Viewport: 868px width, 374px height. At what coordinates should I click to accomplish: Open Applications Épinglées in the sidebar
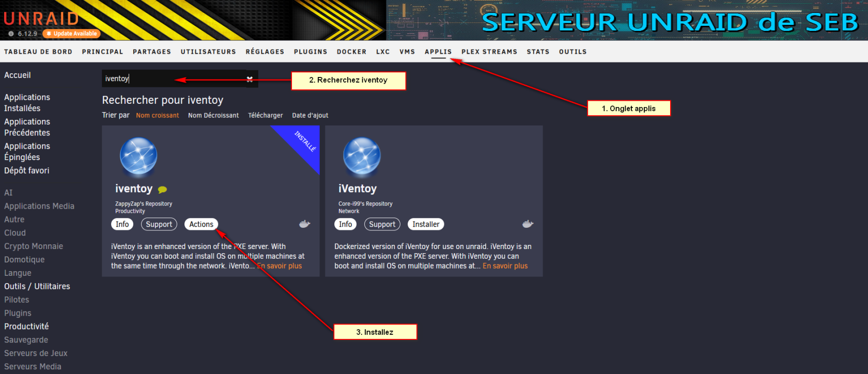pos(27,151)
